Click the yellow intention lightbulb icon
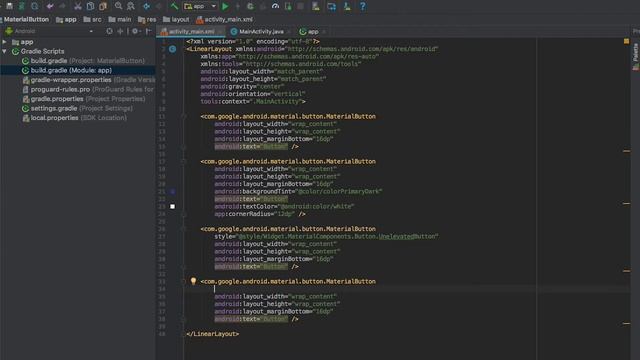 click(x=193, y=281)
